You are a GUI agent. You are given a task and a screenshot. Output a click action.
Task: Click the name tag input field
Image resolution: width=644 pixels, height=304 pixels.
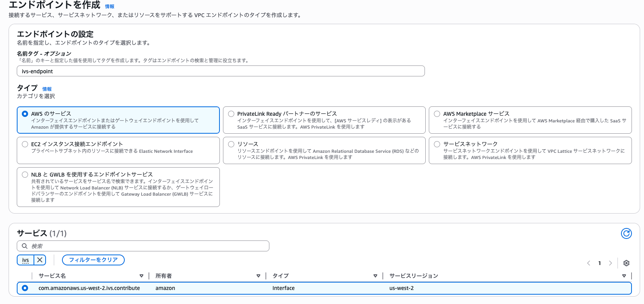click(221, 71)
